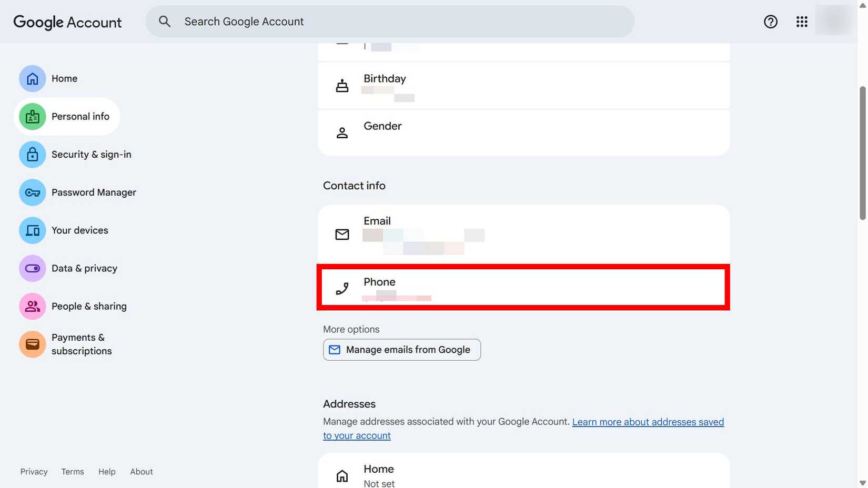Select the Home sidebar entry
Screen dimensions: 868x488
(64, 78)
